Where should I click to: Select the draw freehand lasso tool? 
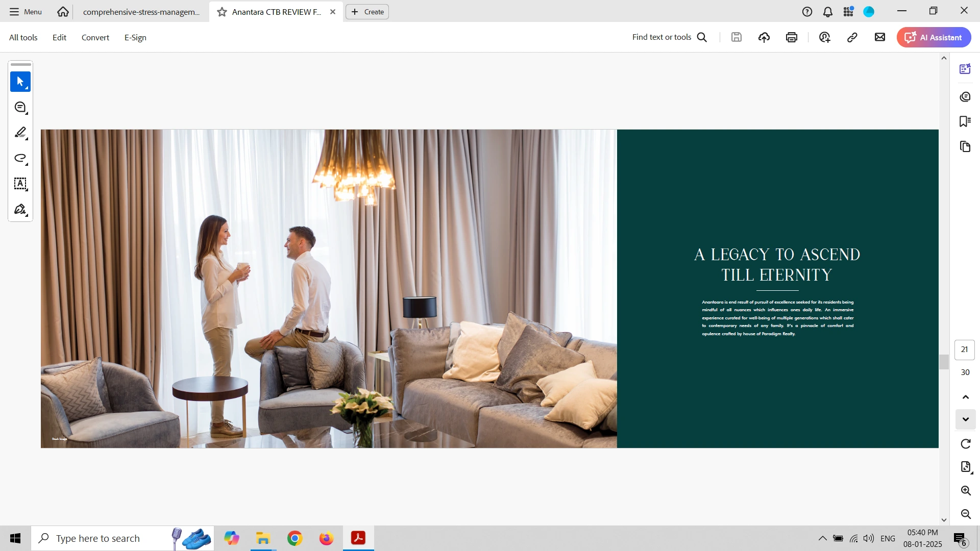[x=20, y=158]
